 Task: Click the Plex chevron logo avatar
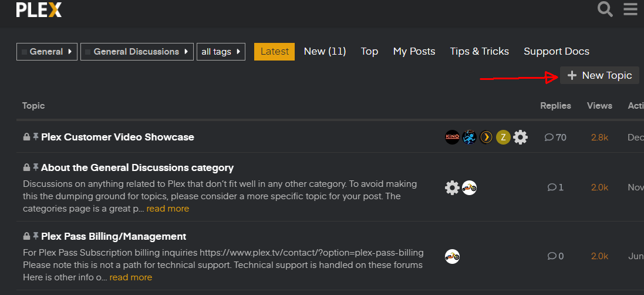[x=486, y=138]
